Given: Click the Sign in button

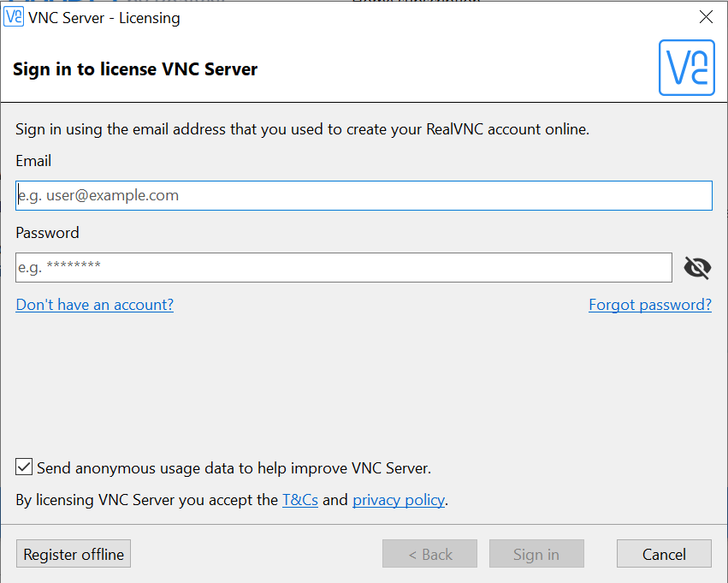Looking at the screenshot, I should (x=536, y=554).
